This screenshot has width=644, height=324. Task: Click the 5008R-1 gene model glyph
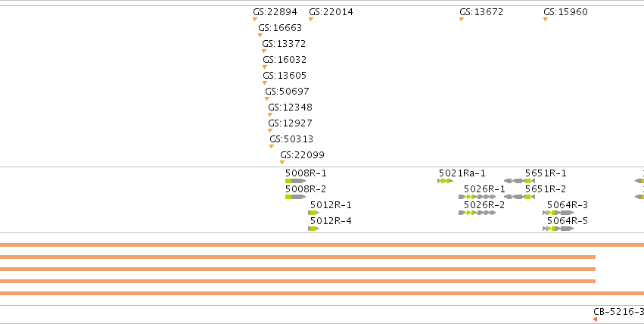coord(296,181)
